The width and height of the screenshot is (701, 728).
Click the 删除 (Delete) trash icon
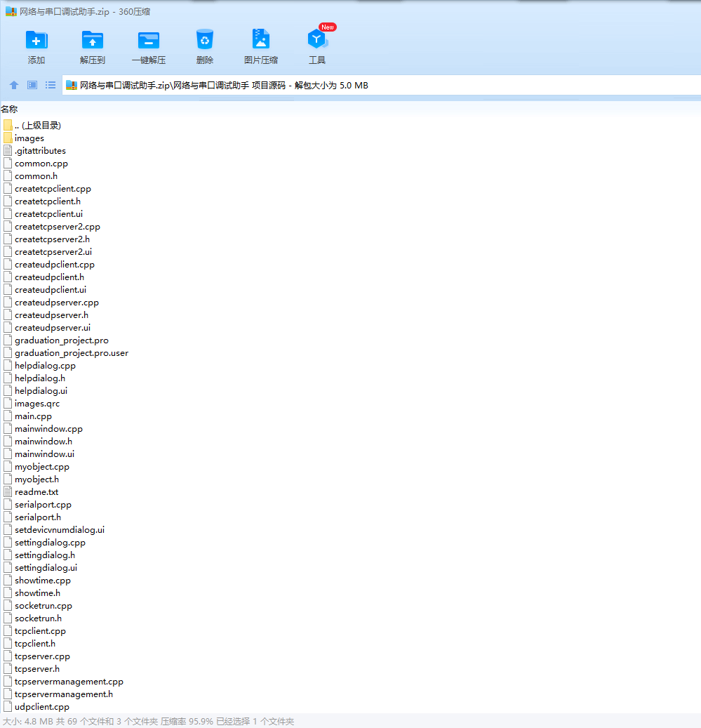point(205,39)
